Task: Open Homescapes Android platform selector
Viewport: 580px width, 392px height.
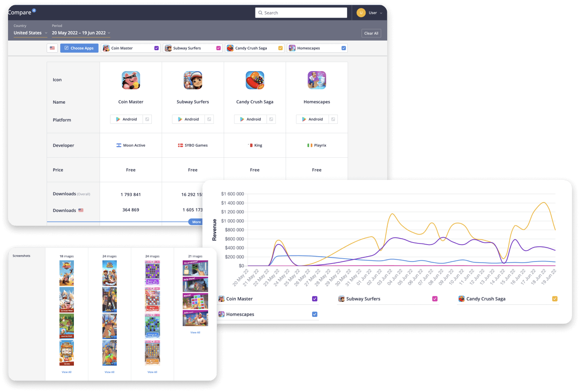Action: (x=312, y=119)
